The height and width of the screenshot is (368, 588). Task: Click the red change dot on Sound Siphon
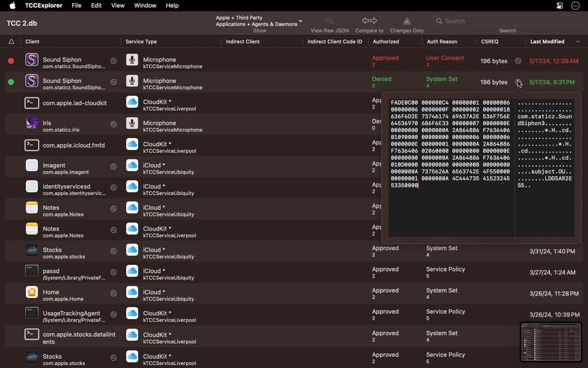(11, 61)
